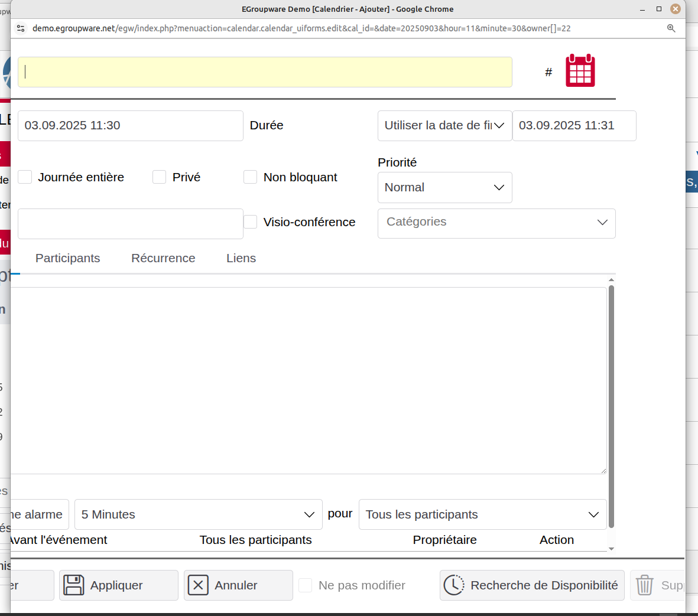This screenshot has width=698, height=616.
Task: Open the Utiliser la date de fin dropdown
Action: [444, 125]
